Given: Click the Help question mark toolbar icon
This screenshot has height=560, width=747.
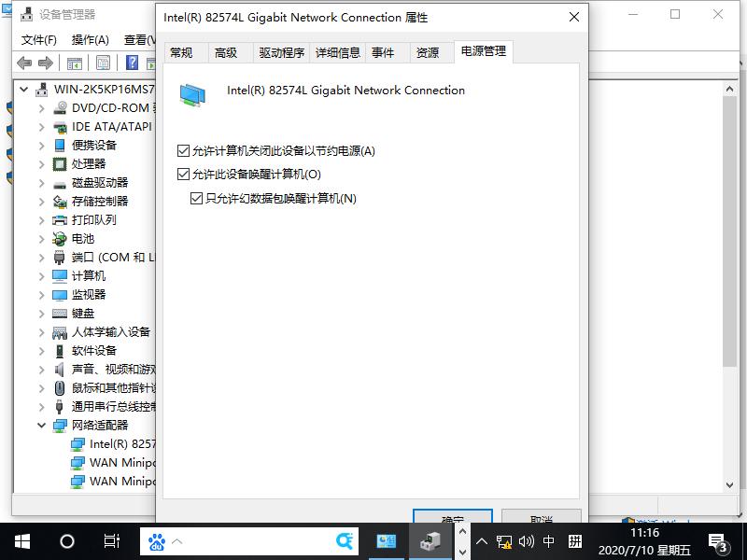Looking at the screenshot, I should point(133,63).
